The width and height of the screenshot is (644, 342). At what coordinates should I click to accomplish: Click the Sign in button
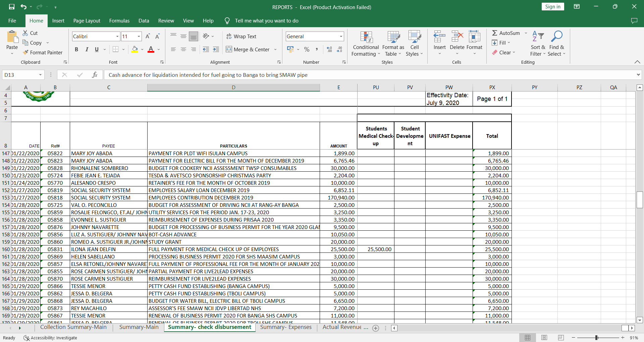point(553,7)
